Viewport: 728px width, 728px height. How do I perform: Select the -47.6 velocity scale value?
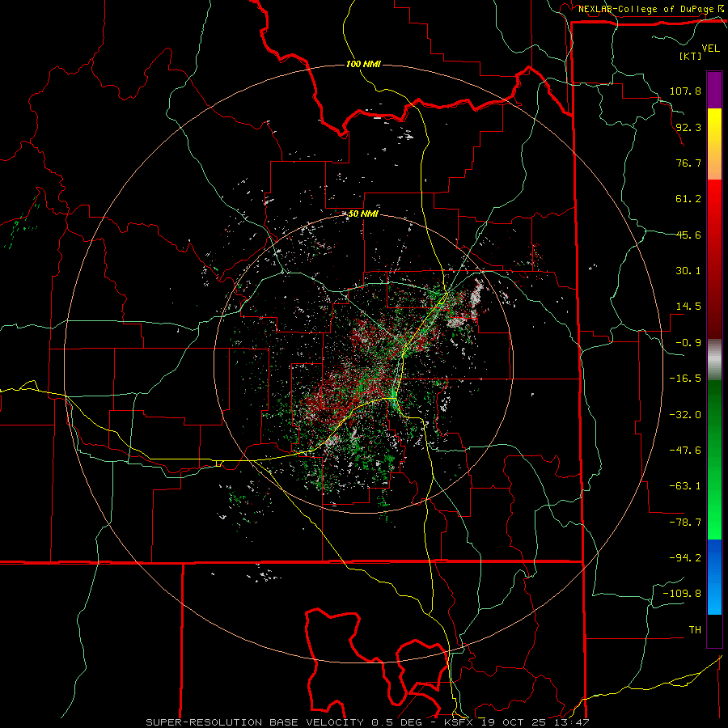click(x=685, y=451)
